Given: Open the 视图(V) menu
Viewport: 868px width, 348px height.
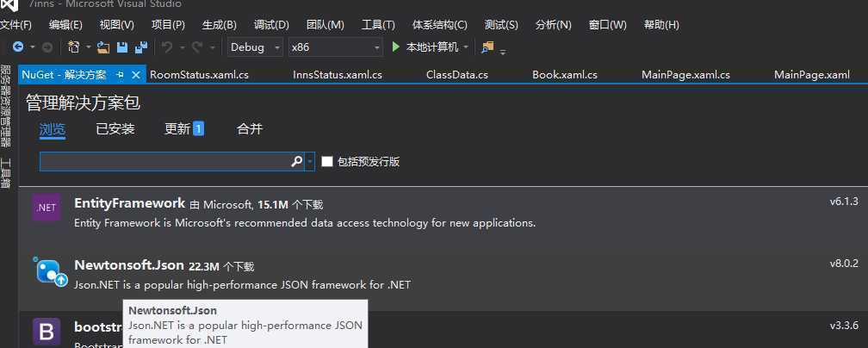Looking at the screenshot, I should [117, 25].
